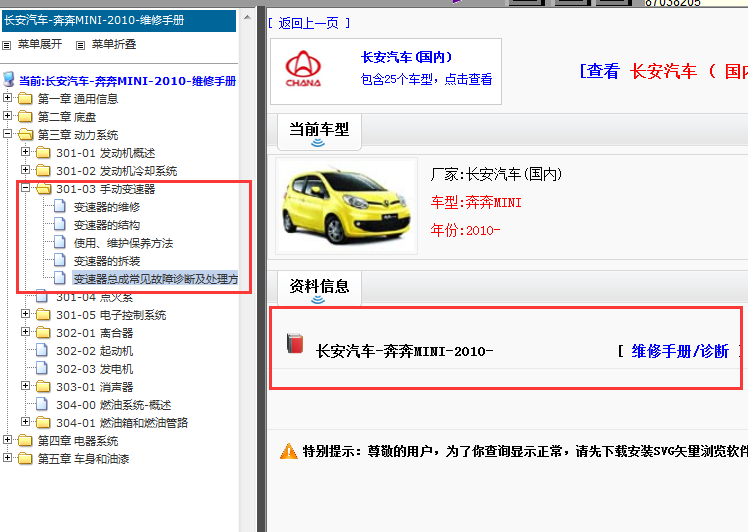Open the 当前车型 tab
Viewport: 748px width, 532px height.
[319, 132]
